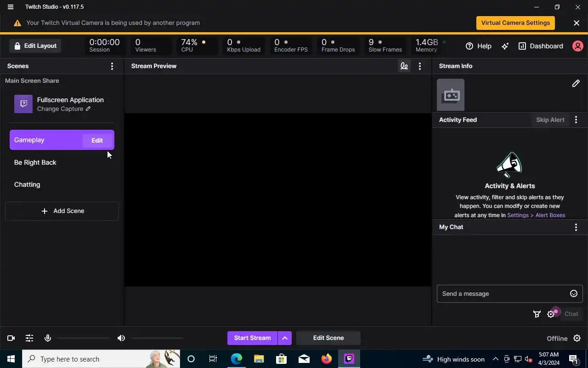
Task: Open the hamburger menu in title bar
Action: click(x=11, y=7)
